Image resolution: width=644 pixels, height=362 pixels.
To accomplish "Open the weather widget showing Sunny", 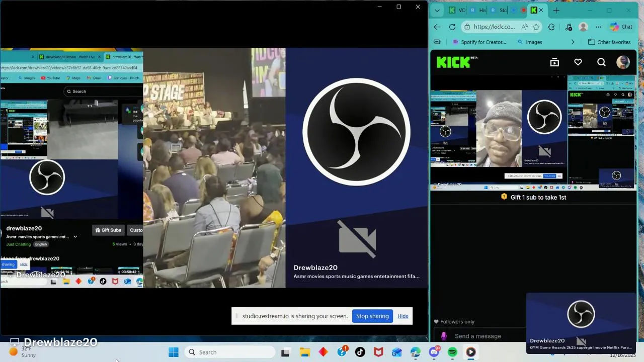I will 23,352.
